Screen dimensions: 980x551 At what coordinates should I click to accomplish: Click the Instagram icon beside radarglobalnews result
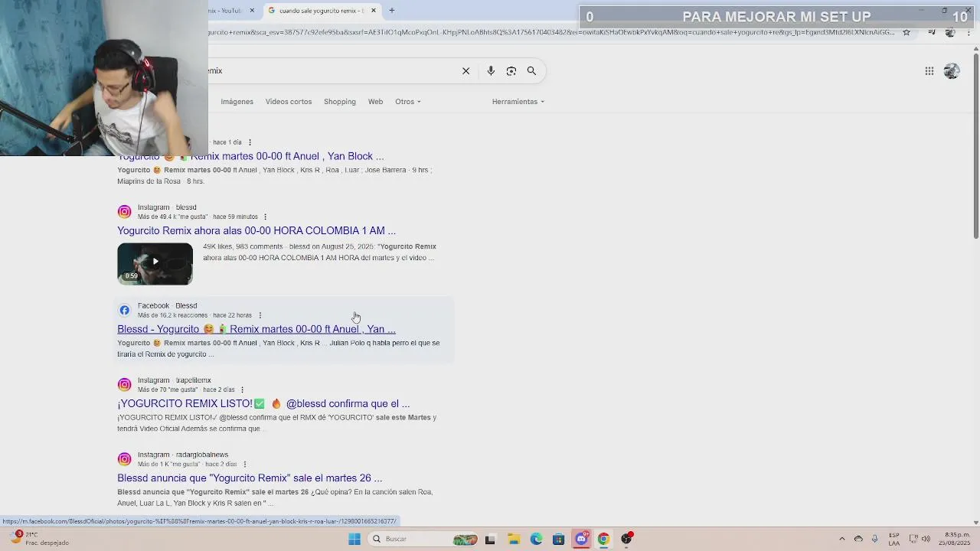pyautogui.click(x=124, y=459)
